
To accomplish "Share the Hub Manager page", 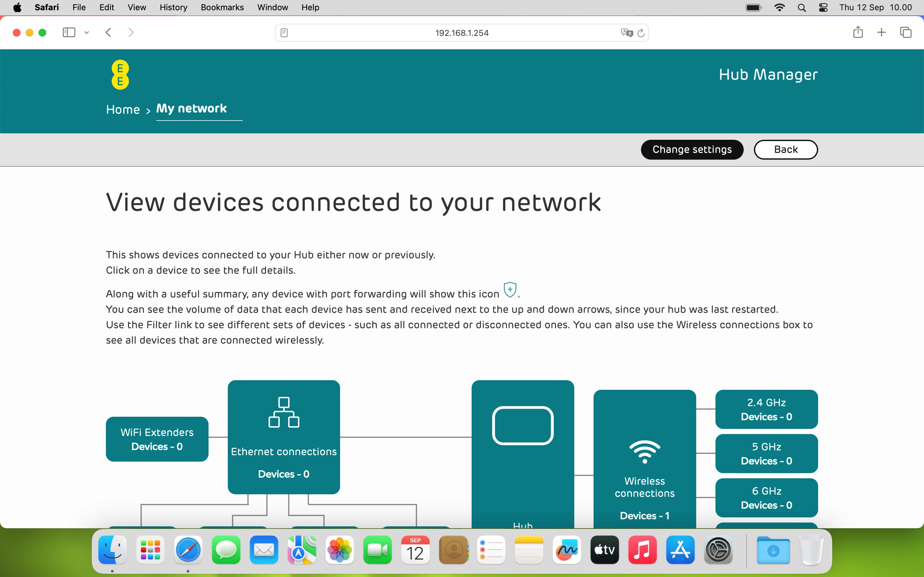I will 858,32.
